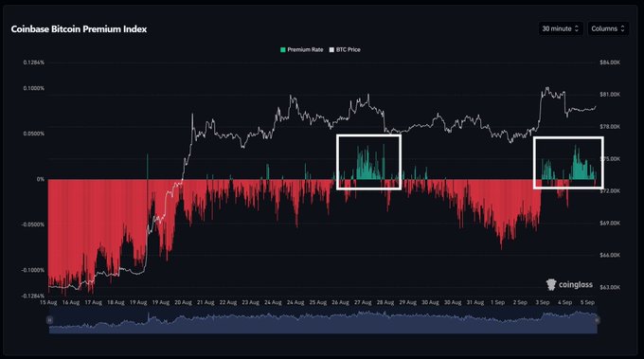The image size is (644, 359).
Task: Open the 30 minute interval dropdown
Action: [561, 28]
